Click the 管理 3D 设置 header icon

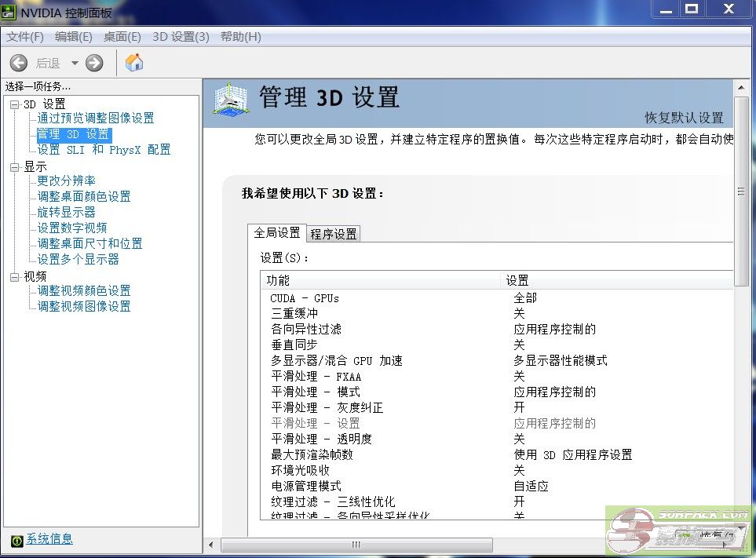pyautogui.click(x=231, y=100)
